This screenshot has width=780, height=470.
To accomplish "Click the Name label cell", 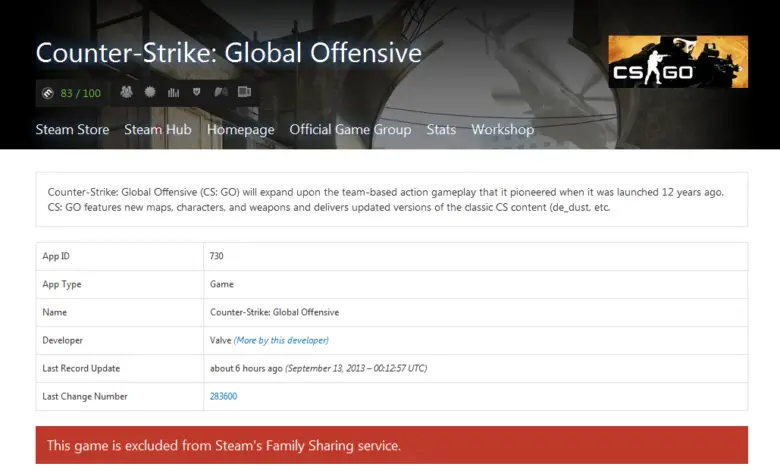I will pos(119,312).
